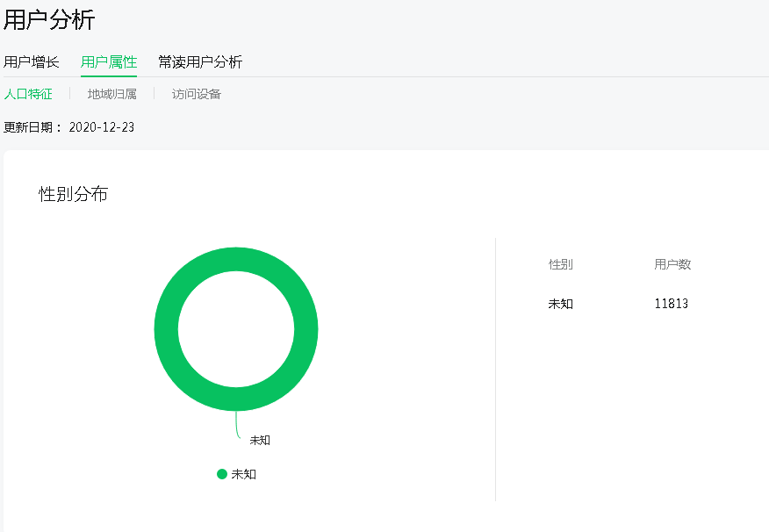Click the 性别 column header

[561, 264]
